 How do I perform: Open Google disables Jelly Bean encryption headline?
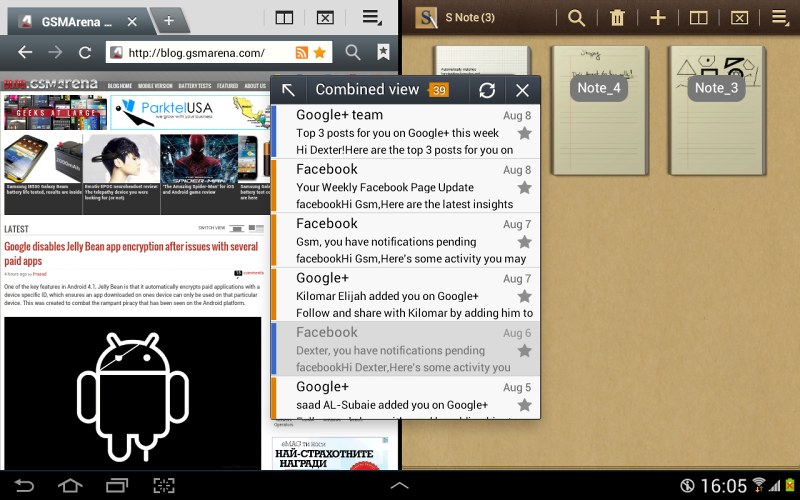(131, 254)
